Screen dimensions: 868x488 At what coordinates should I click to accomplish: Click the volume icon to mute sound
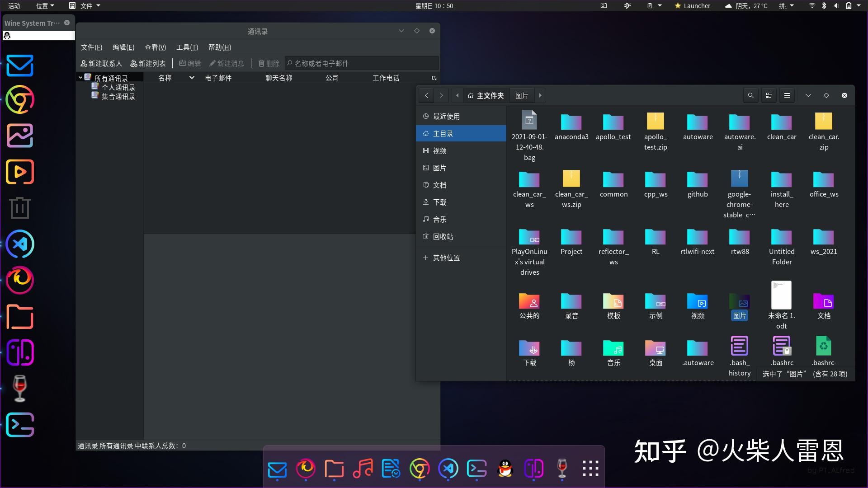tap(837, 6)
